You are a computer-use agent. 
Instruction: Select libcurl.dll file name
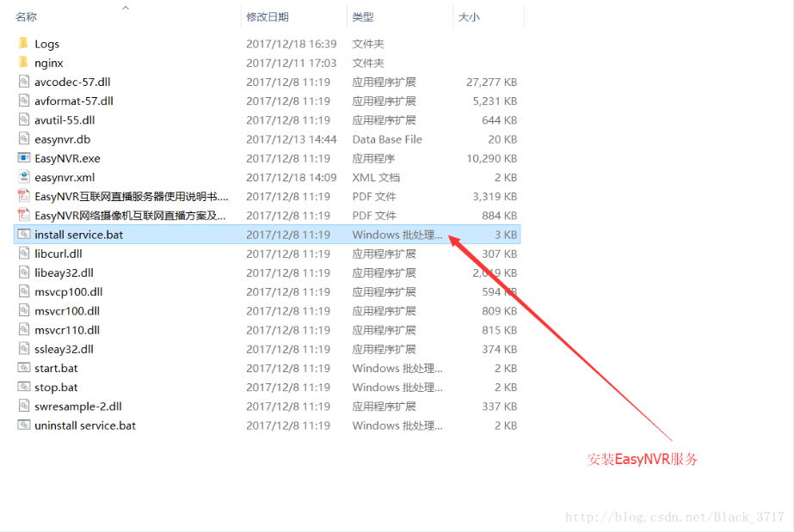(58, 254)
